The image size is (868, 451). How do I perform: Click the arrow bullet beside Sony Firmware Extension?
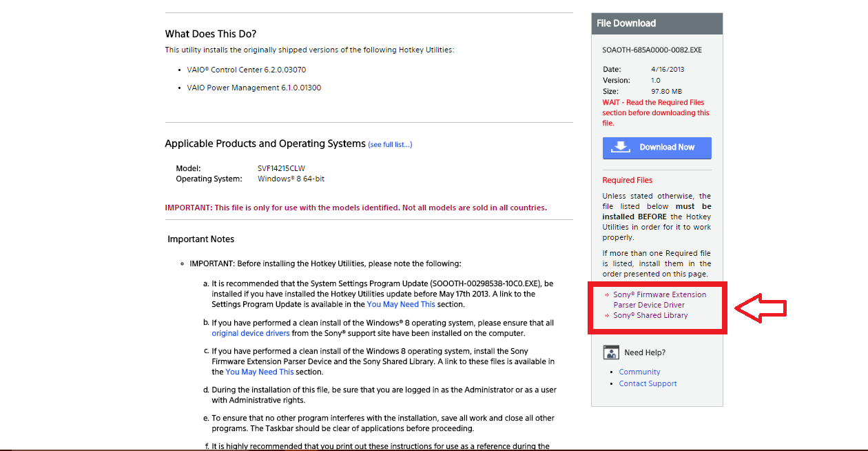(607, 295)
